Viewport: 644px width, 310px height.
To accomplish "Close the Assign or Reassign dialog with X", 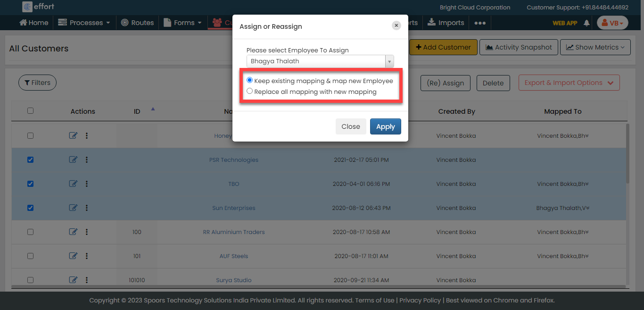I will pos(396,25).
